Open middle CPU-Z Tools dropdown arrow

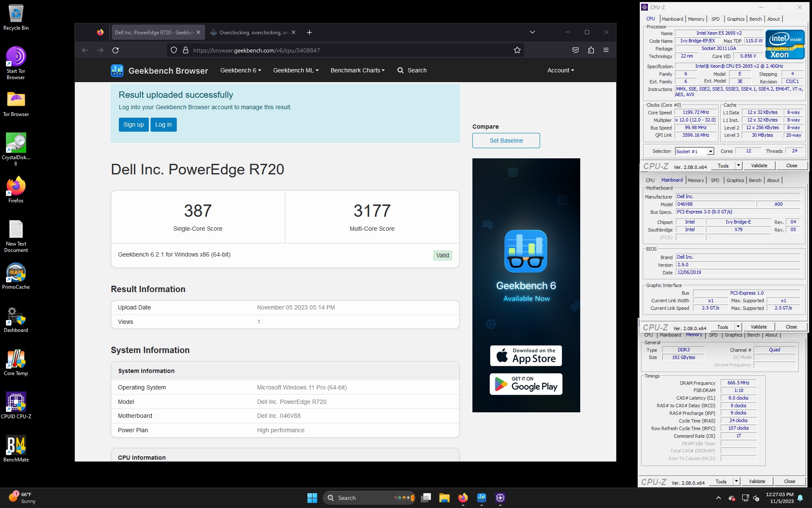[x=738, y=327]
